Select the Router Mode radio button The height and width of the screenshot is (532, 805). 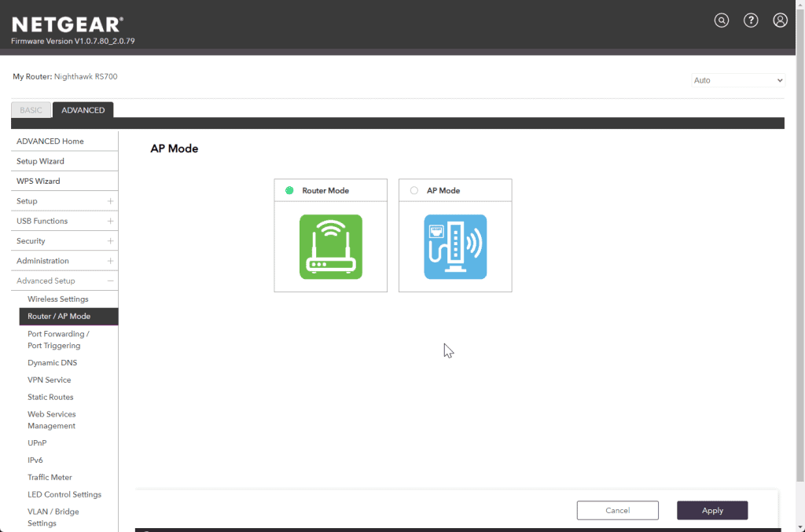[x=289, y=190]
